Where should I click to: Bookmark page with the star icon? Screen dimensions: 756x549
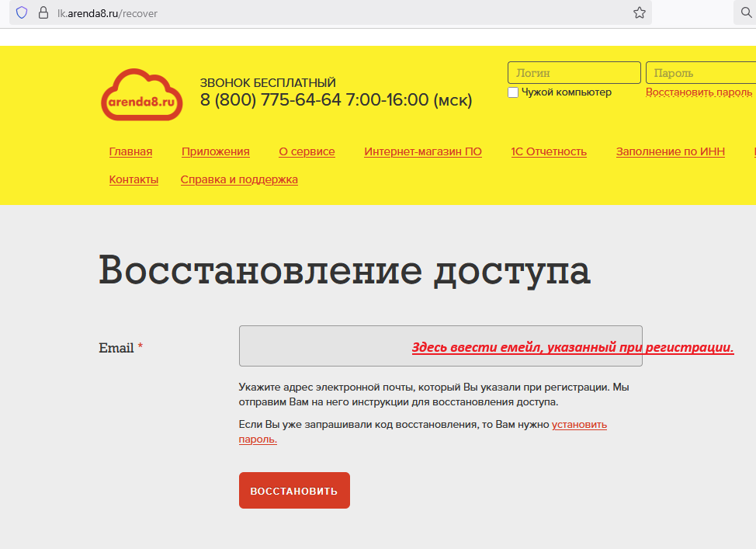tap(639, 12)
